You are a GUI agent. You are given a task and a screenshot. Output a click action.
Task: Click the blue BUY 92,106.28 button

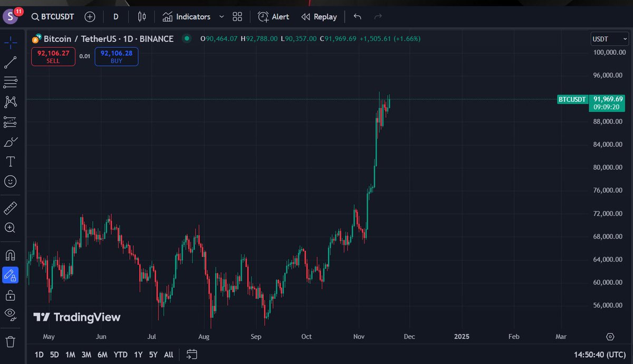click(x=117, y=56)
